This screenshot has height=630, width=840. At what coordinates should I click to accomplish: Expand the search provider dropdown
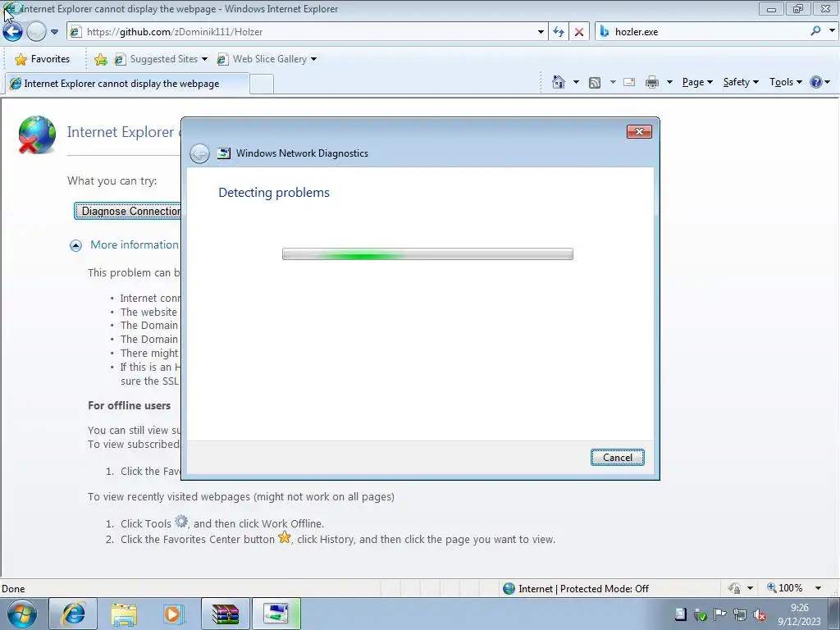pos(832,31)
